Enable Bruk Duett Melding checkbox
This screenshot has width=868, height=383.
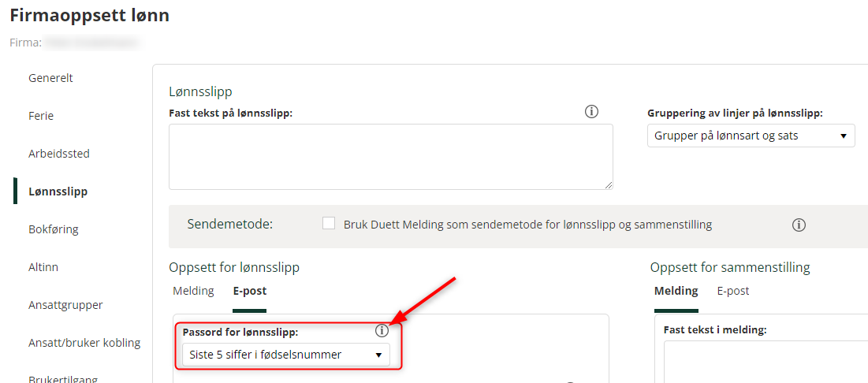point(329,224)
